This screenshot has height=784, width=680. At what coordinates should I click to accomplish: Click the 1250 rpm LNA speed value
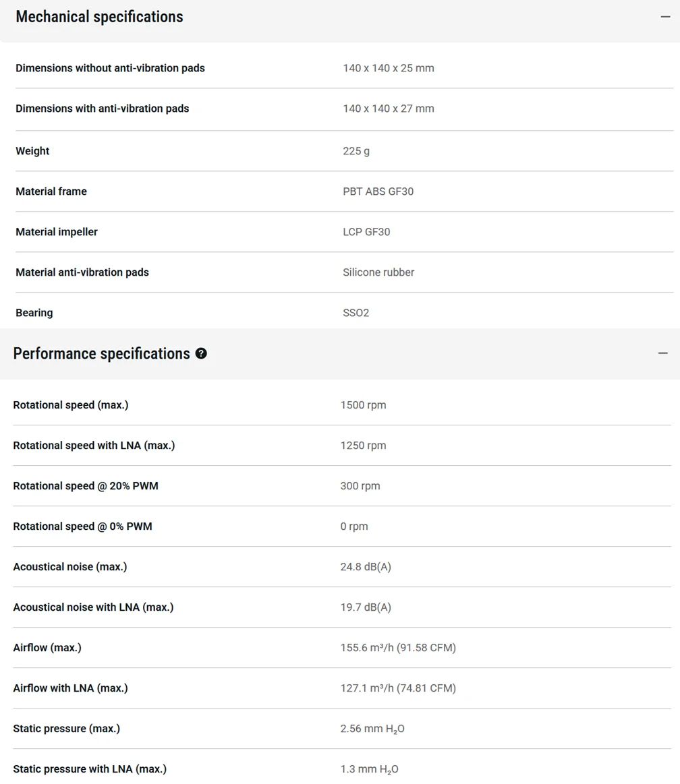pyautogui.click(x=363, y=446)
